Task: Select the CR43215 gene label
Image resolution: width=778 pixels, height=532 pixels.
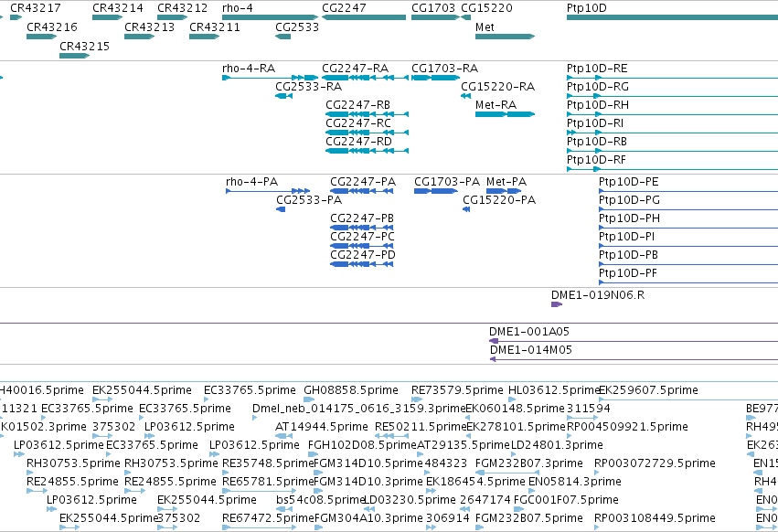Action: (84, 46)
